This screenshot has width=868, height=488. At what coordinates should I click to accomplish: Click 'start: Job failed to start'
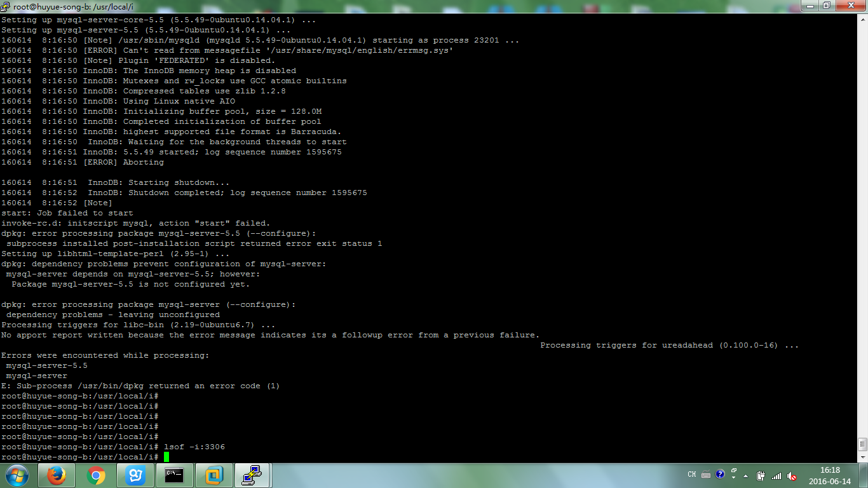click(x=67, y=213)
